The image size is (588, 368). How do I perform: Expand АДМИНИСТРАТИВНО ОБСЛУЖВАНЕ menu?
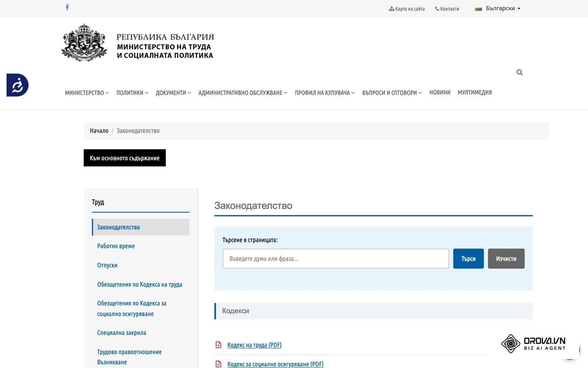[x=243, y=93]
